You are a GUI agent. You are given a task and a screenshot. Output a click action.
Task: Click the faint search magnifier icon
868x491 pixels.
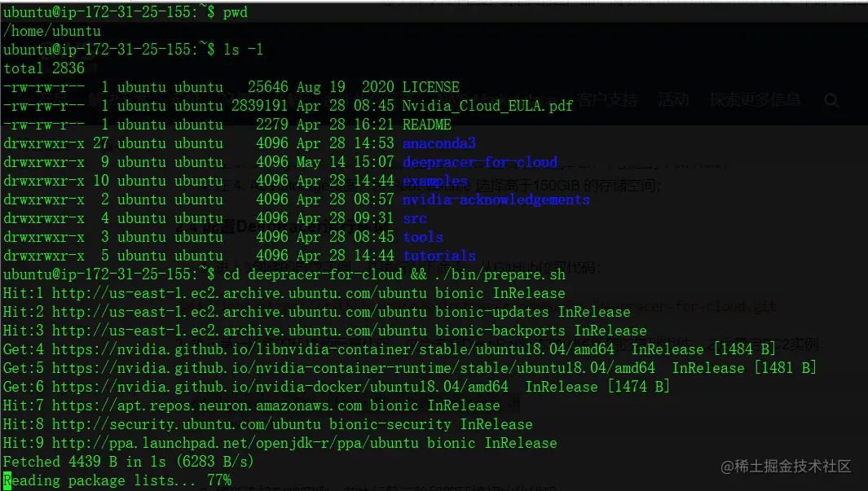point(831,101)
